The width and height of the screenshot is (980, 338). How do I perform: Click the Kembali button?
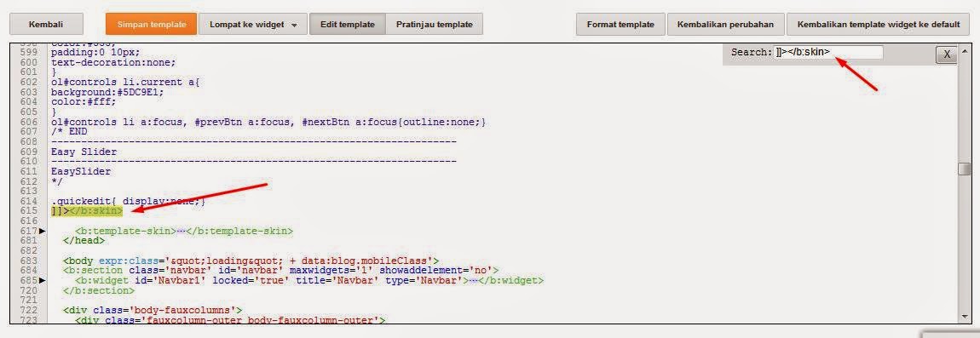pyautogui.click(x=46, y=25)
